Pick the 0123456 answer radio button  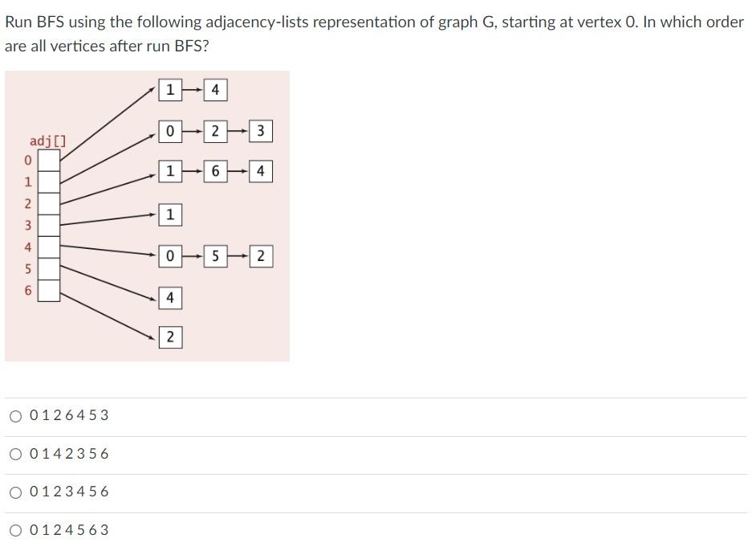pos(16,492)
